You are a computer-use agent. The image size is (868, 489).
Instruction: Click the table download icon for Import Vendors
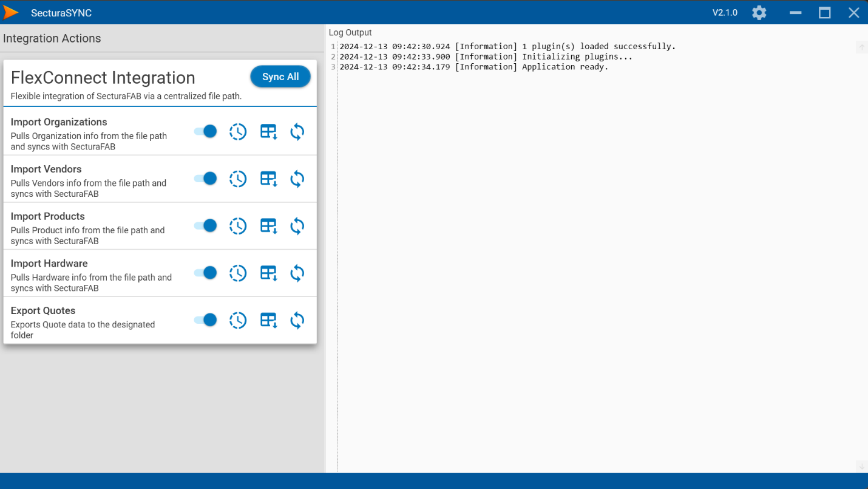click(268, 179)
